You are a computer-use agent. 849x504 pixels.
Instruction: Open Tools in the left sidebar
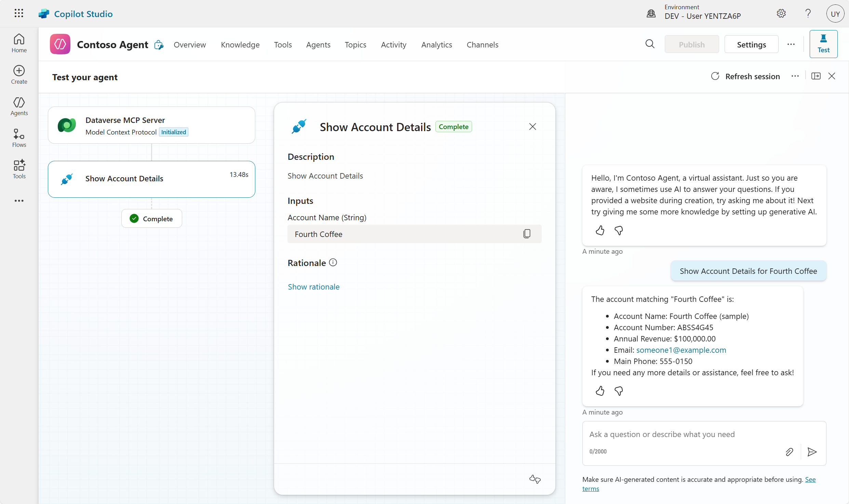tap(19, 169)
